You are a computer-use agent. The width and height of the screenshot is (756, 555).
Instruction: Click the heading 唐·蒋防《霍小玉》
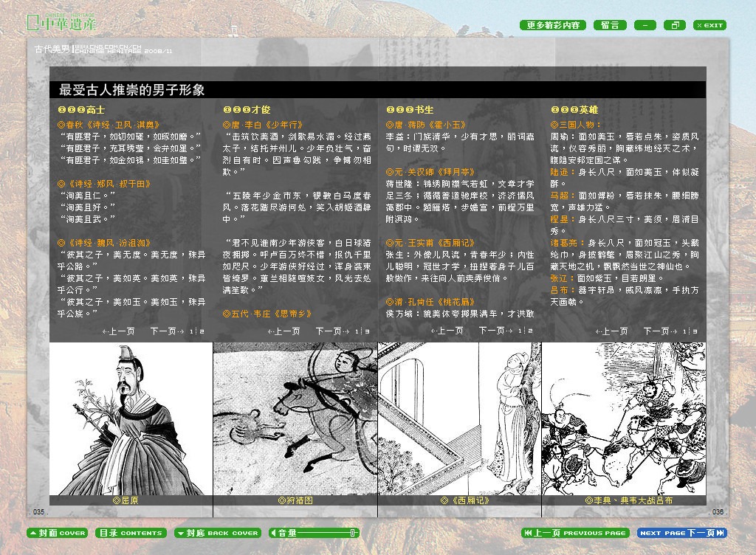pyautogui.click(x=426, y=125)
